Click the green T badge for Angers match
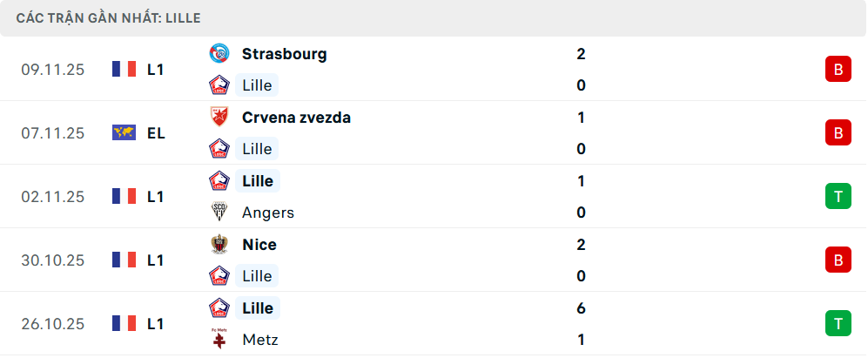Viewport: 868px width, 358px height. point(838,197)
